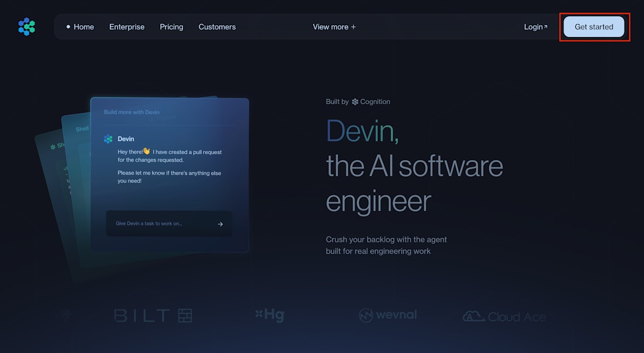Select the BILT customer logo
The image size is (644, 353).
coord(153,315)
